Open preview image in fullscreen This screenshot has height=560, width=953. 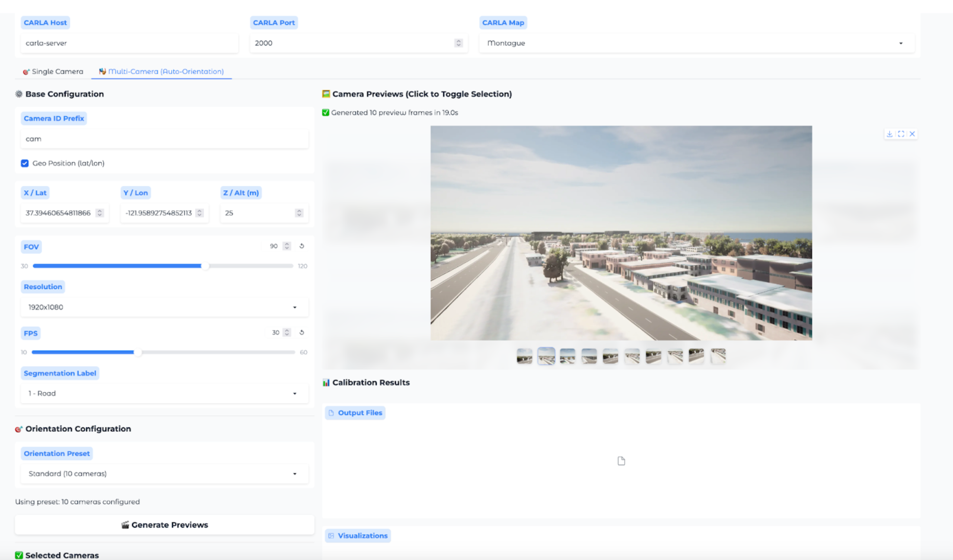901,134
